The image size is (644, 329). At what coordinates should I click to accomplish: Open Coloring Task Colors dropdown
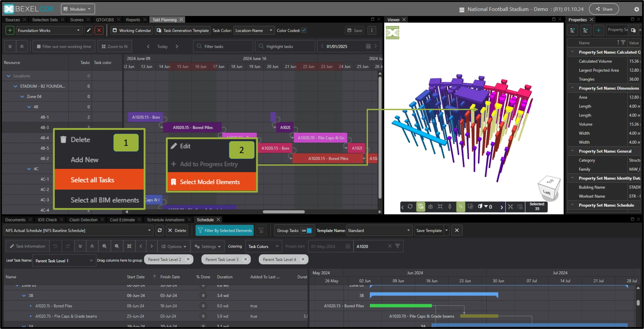(x=263, y=246)
